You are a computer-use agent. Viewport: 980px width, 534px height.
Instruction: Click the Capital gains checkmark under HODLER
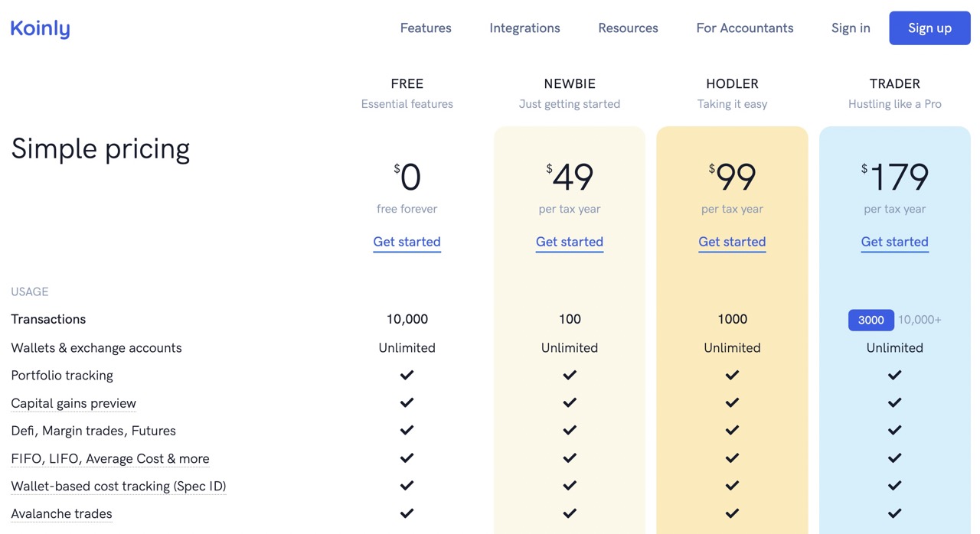[731, 402]
